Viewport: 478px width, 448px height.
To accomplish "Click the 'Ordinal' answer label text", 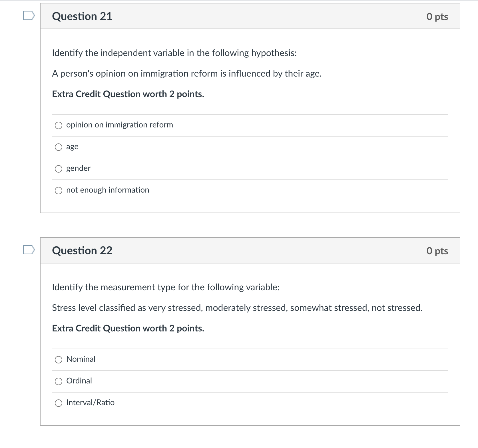I will tap(79, 381).
